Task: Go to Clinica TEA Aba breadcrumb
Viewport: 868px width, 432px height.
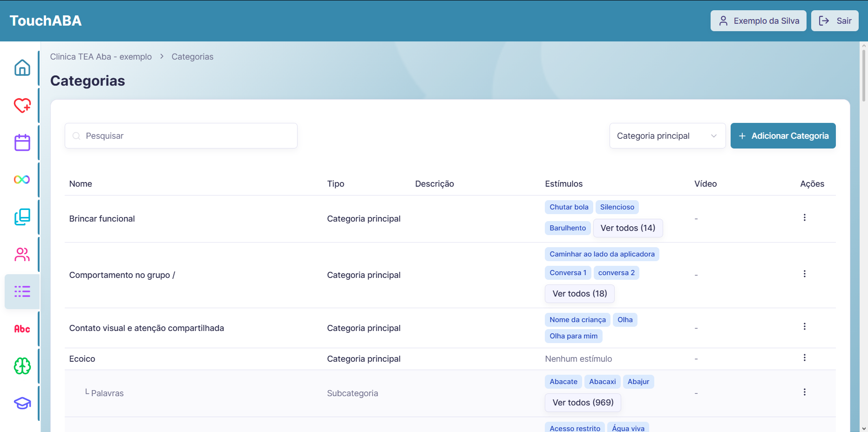Action: click(x=101, y=57)
